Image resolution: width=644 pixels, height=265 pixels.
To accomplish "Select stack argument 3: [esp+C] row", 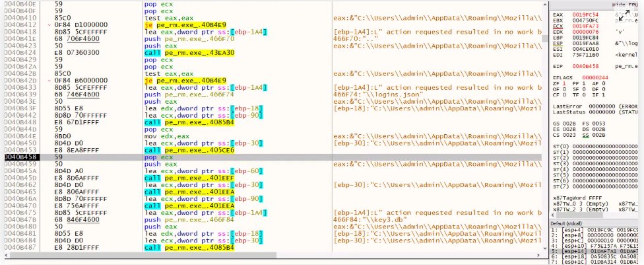I will point(595,241).
